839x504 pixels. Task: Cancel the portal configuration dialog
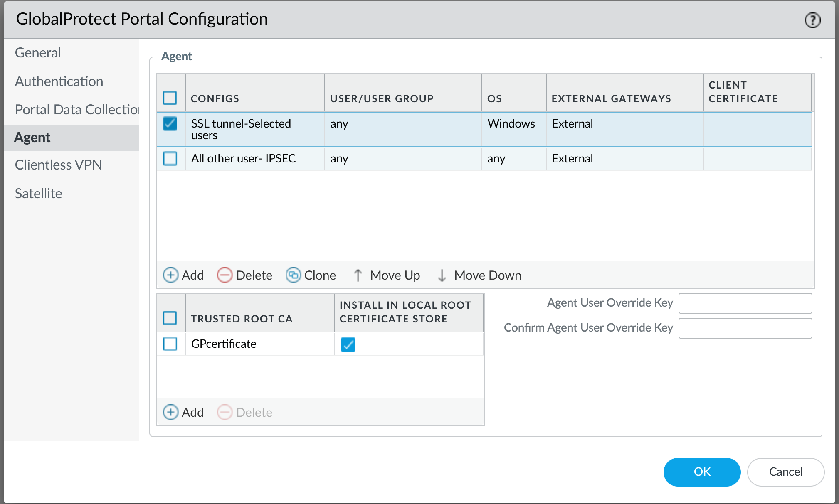pyautogui.click(x=785, y=472)
